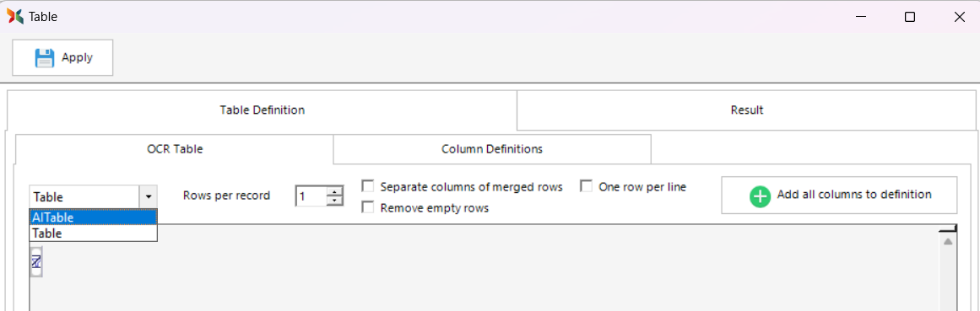Image resolution: width=980 pixels, height=311 pixels.
Task: Decrease Rows per record with down arrow
Action: coord(336,200)
